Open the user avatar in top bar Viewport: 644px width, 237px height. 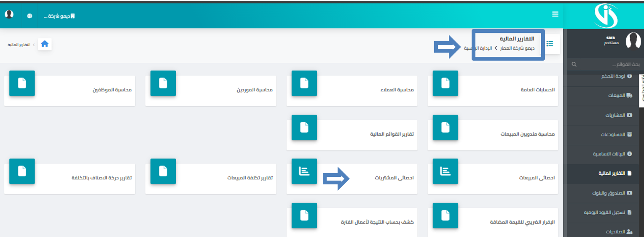pyautogui.click(x=9, y=14)
